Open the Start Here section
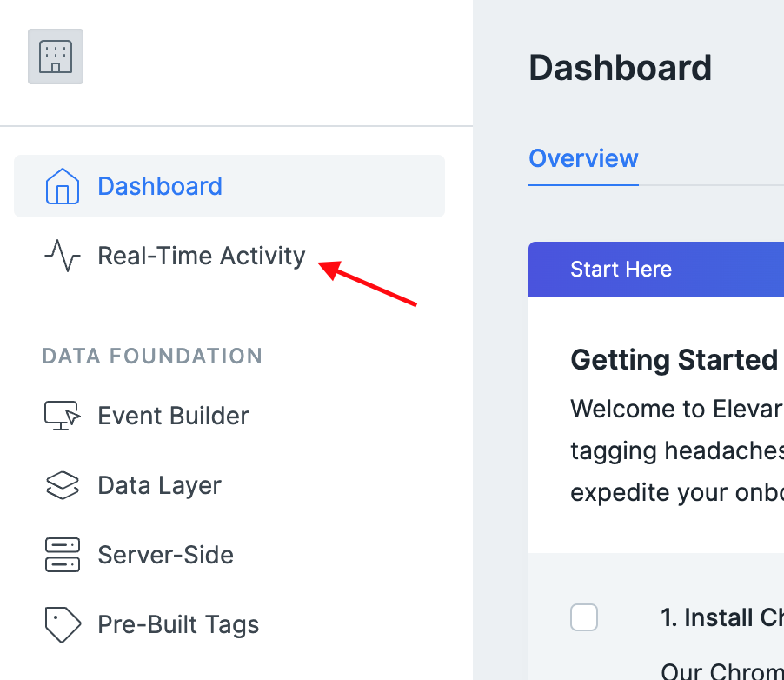Screen dimensions: 784x680 (621, 269)
